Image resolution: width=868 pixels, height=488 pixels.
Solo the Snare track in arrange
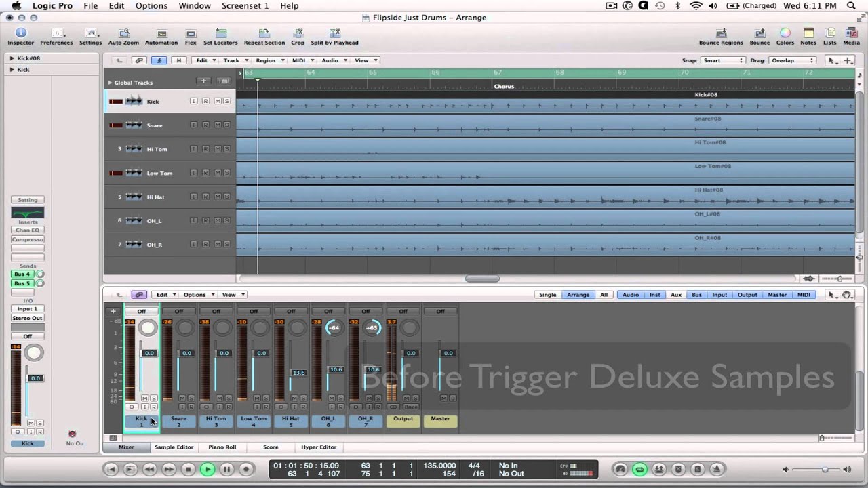click(226, 125)
